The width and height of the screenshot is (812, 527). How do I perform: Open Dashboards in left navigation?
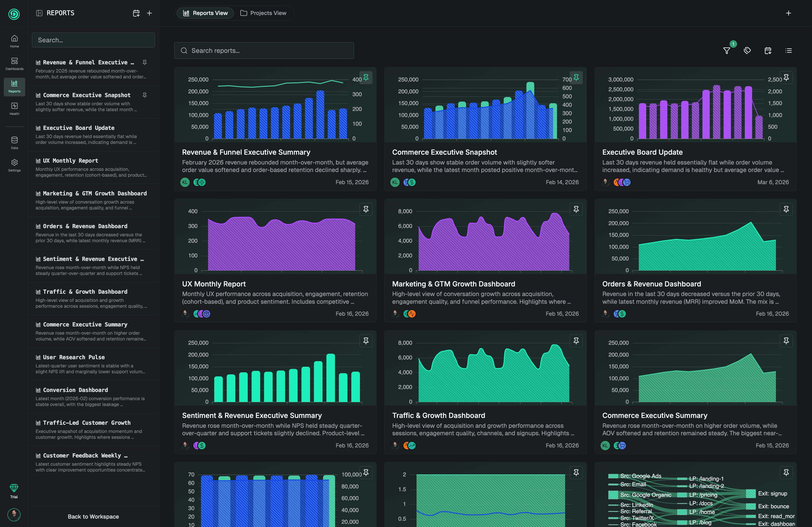[14, 63]
